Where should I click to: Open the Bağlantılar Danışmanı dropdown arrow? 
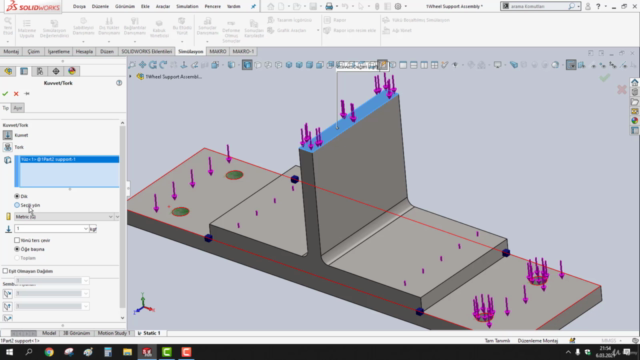point(135,42)
